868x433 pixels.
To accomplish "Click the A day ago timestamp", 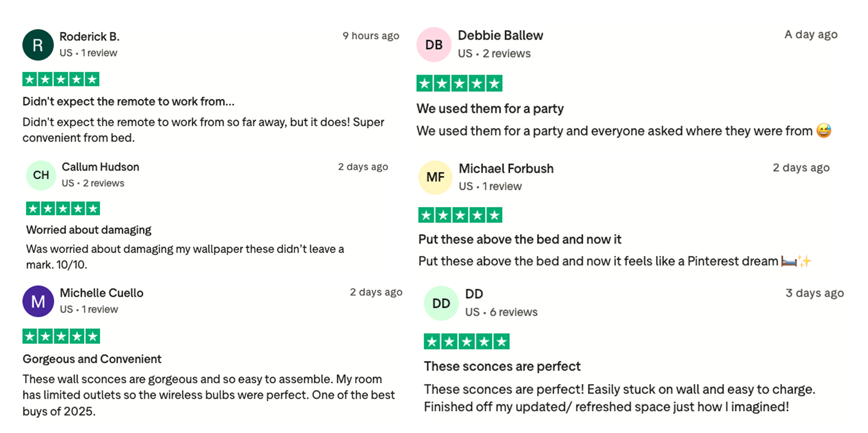I will point(811,34).
